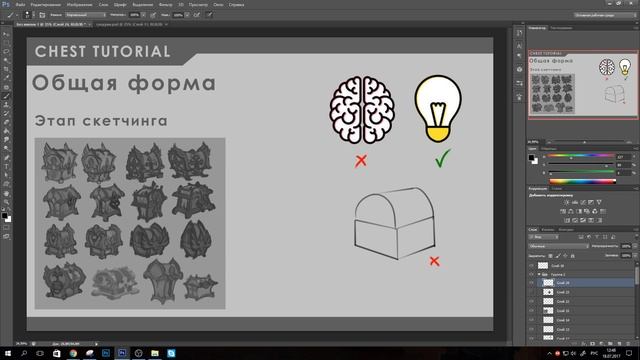Select the Healing Brush tool
The image size is (640, 360).
click(6, 87)
